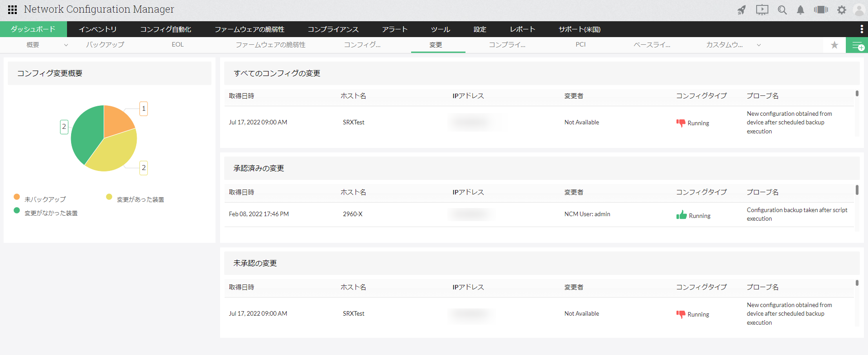Open the user profile avatar

pos(858,10)
